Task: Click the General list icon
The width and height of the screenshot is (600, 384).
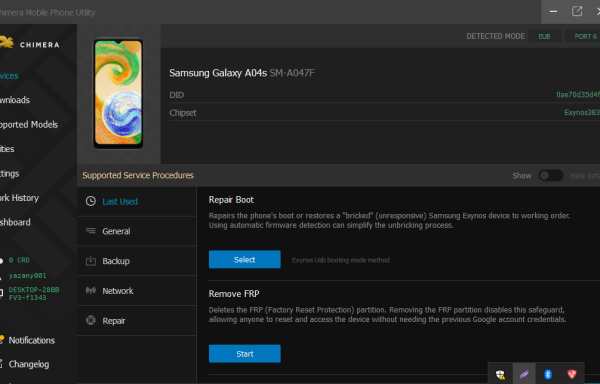Action: pyautogui.click(x=91, y=231)
